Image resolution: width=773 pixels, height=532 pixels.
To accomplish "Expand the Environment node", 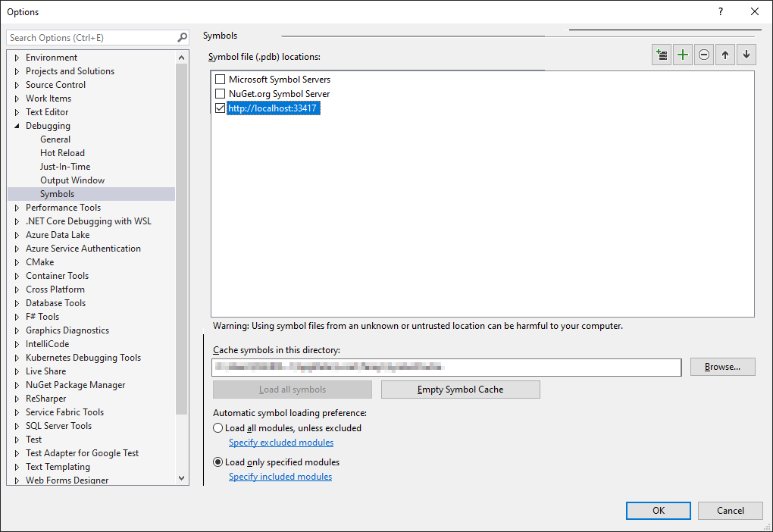I will tap(17, 58).
